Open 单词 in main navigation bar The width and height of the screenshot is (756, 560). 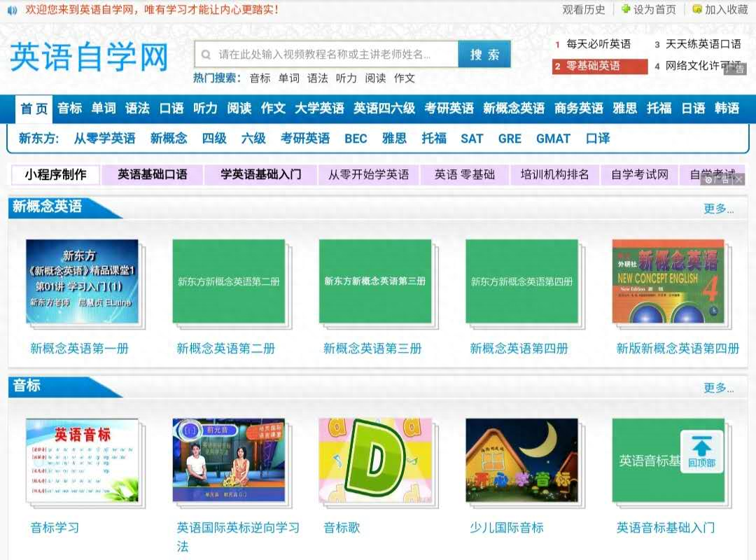pos(104,108)
